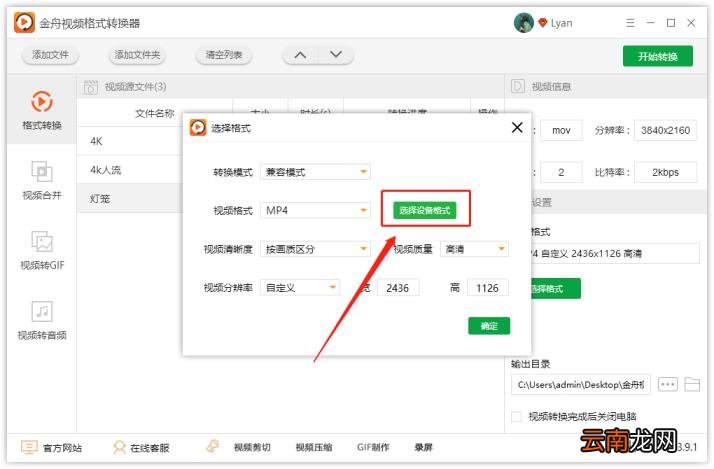
Task: Open the output folder icon
Action: 692,384
